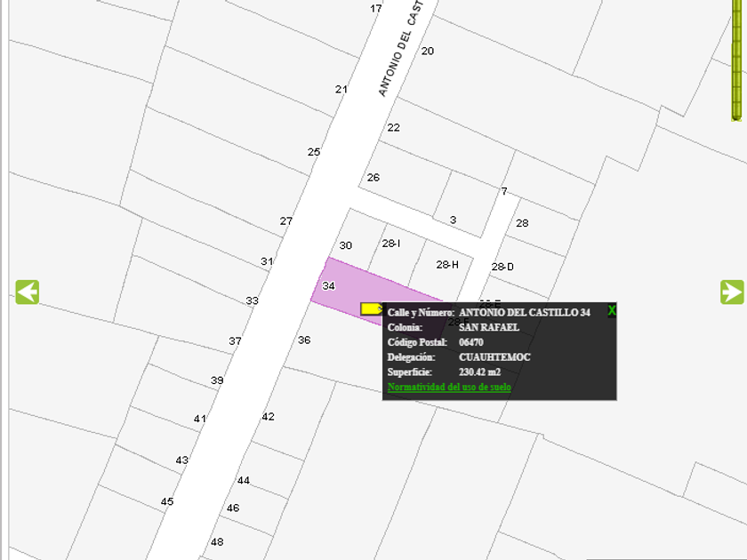The width and height of the screenshot is (747, 560).
Task: Select parcel number 48
Action: tap(217, 542)
